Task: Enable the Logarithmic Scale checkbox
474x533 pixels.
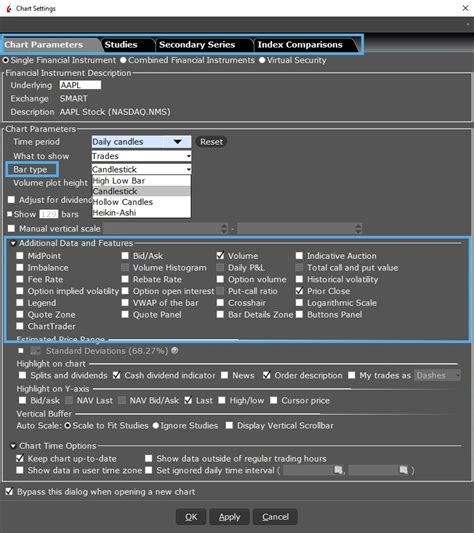Action: click(299, 303)
